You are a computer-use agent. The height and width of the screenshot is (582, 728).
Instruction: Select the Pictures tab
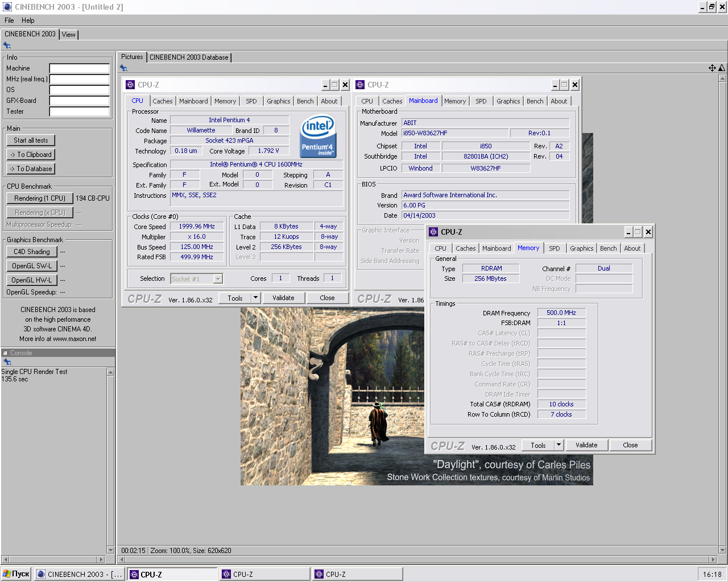[132, 57]
